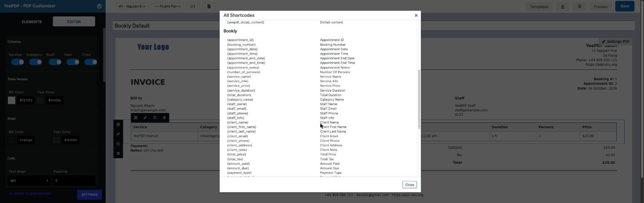
Task: Select the {payment_type} shortcode
Action: click(239, 173)
